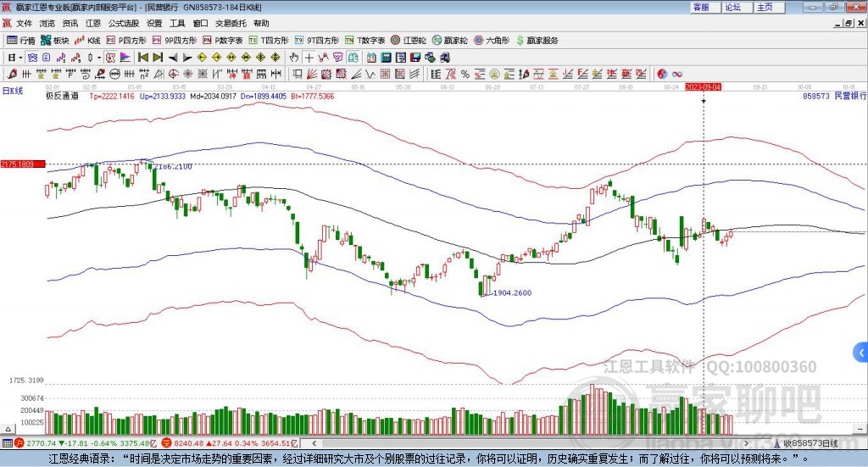Click the 2175.1809 red price label

(x=22, y=164)
